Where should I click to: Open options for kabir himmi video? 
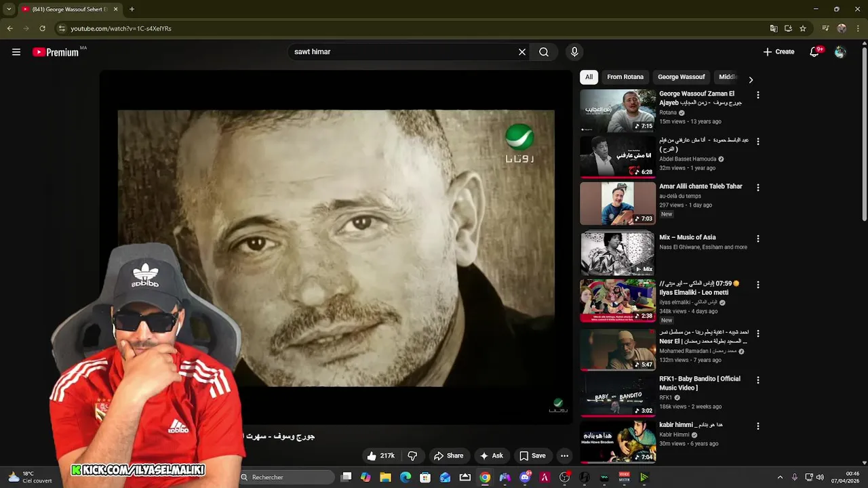click(x=758, y=426)
